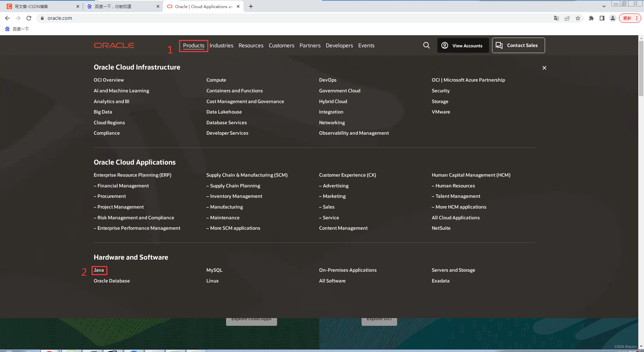
Task: Open the tab search dropdown arrow
Action: click(x=604, y=6)
